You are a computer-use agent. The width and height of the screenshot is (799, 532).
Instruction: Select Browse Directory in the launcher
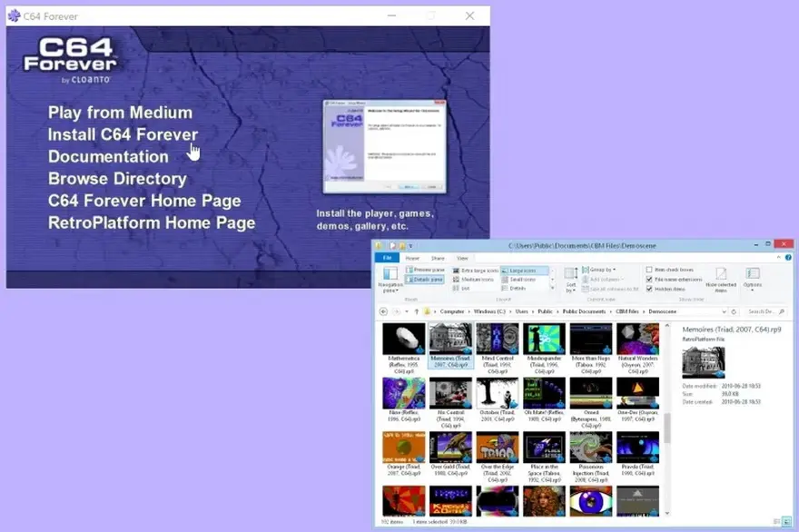pos(117,179)
